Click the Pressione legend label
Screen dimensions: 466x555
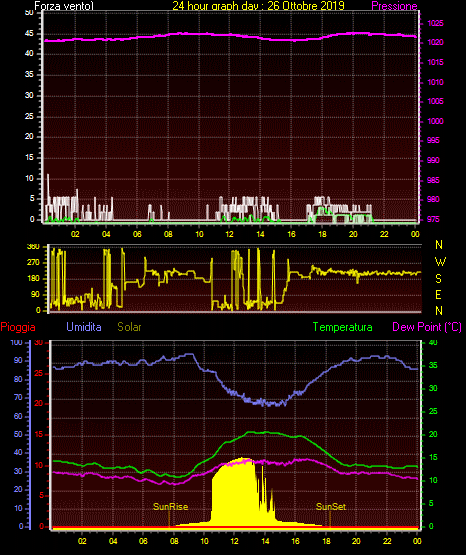(x=394, y=6)
